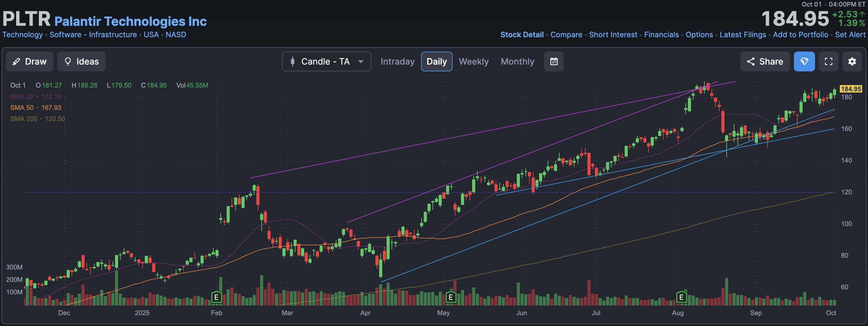The image size is (868, 326).
Task: Open the date range calendar icon
Action: (554, 61)
